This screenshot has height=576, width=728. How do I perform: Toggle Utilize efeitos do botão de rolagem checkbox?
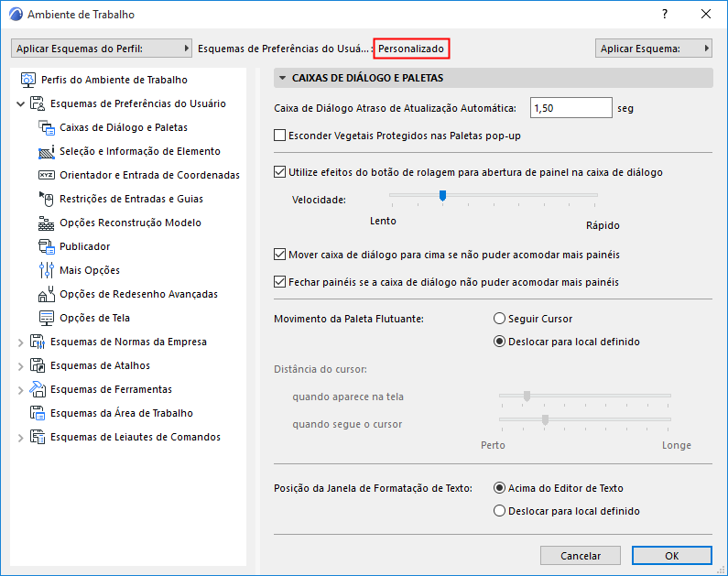tap(279, 172)
